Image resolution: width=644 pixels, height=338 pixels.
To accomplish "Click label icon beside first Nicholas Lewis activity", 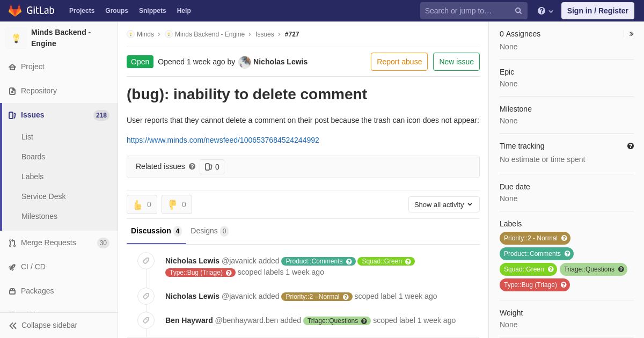I will pyautogui.click(x=146, y=261).
